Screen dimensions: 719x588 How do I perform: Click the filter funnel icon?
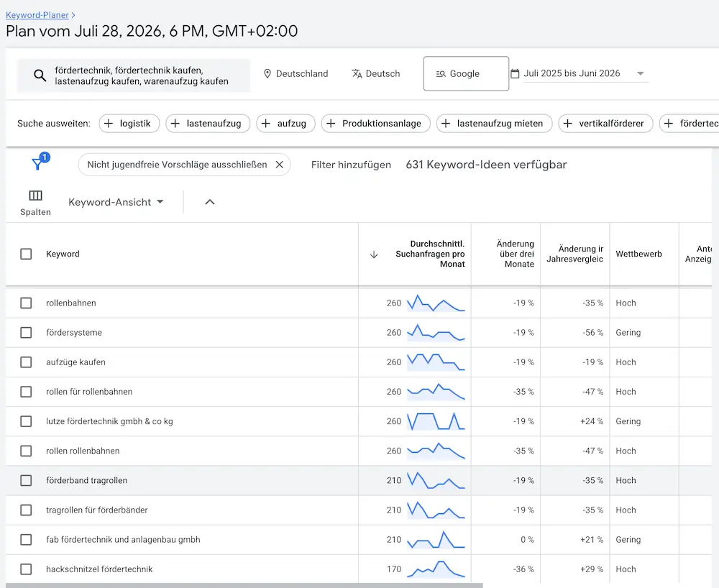coord(37,164)
